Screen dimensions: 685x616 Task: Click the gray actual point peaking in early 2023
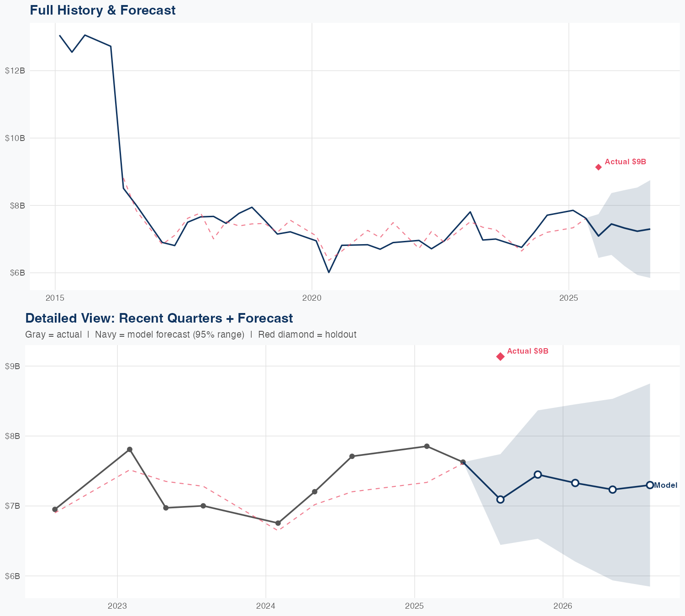(x=130, y=449)
